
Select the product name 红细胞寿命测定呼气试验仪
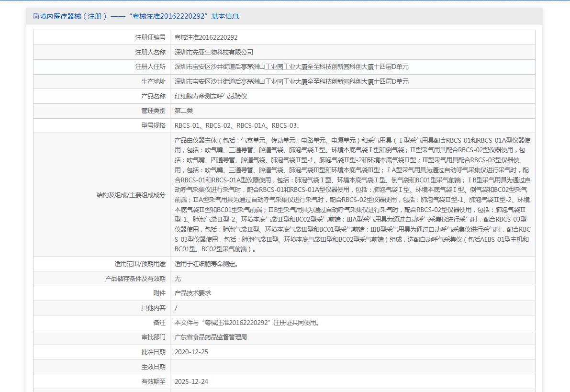[x=211, y=96]
